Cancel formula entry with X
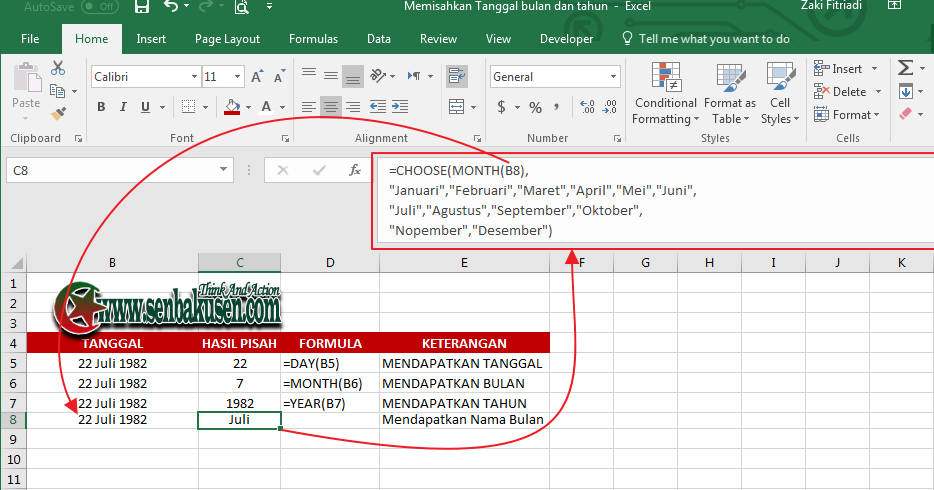 point(283,170)
